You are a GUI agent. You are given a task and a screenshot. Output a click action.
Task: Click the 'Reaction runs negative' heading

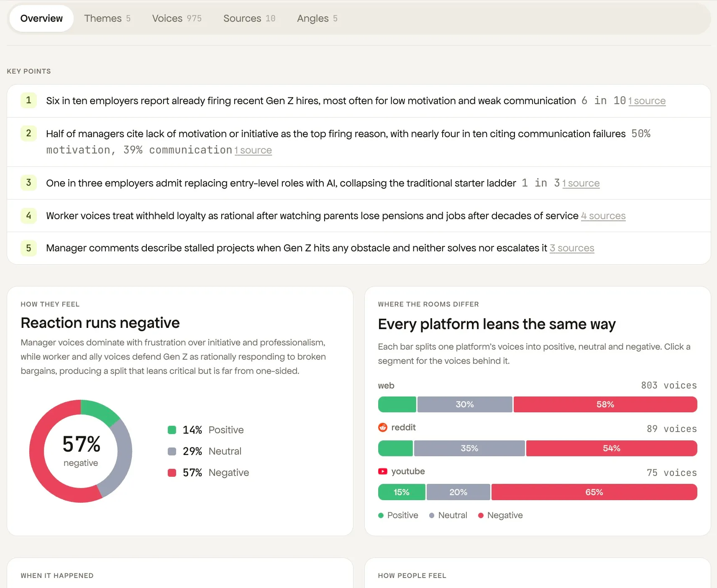pyautogui.click(x=100, y=323)
